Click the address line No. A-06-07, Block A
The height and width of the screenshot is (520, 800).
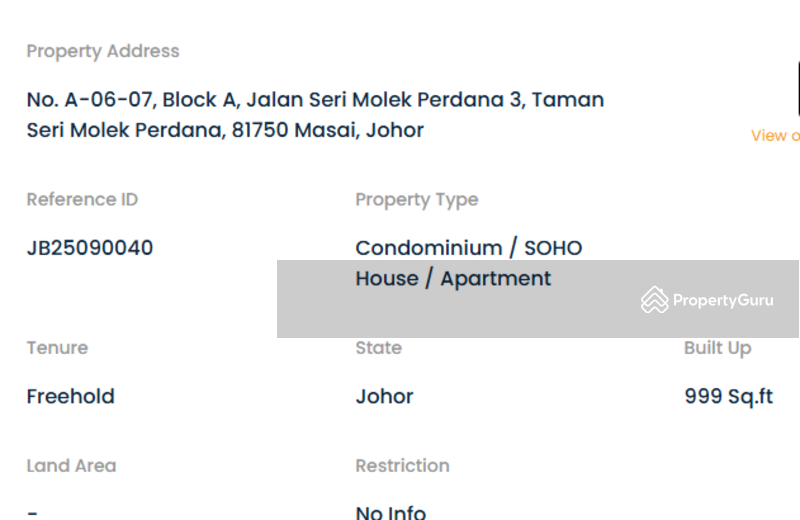315,100
